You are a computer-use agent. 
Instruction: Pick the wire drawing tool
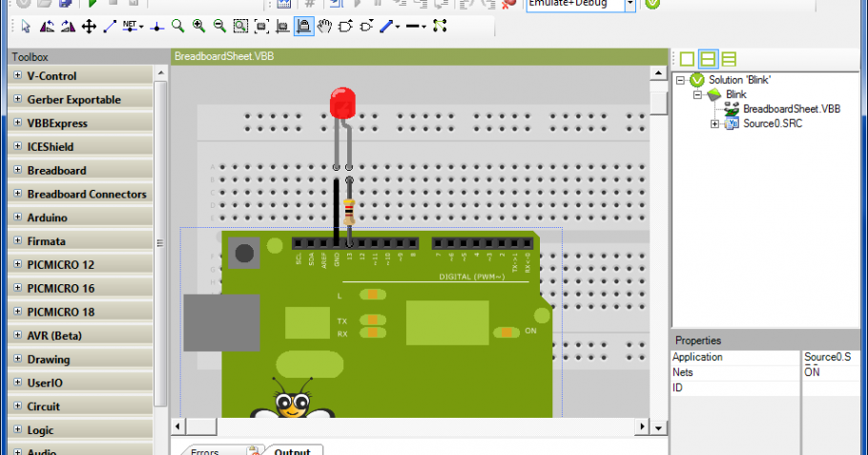coord(110,26)
